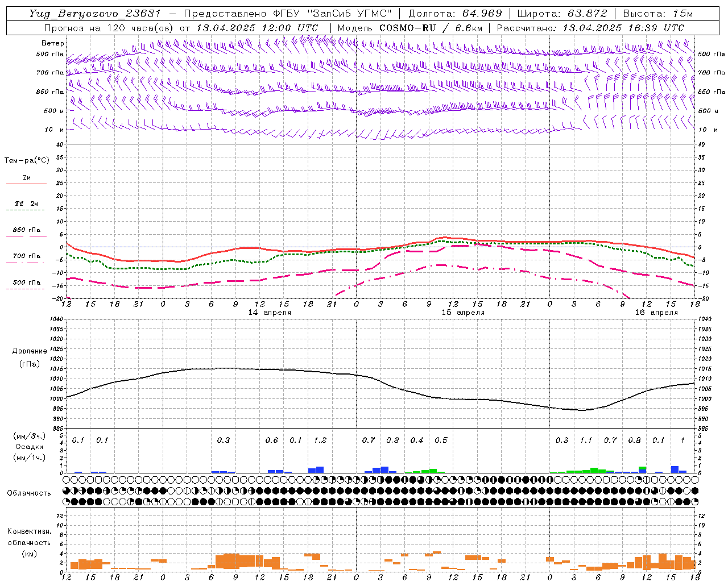Click the station title Yug_Beryozovo_23631
This screenshot has width=728, height=582.
94,14
